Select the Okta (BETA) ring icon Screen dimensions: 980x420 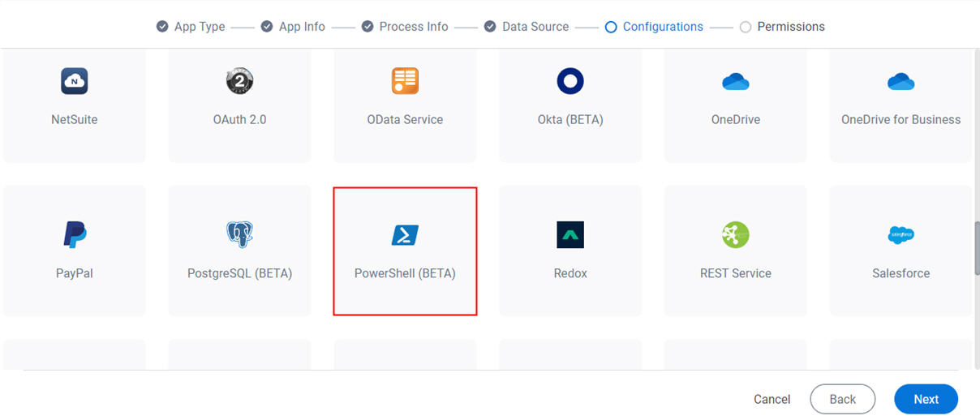570,81
